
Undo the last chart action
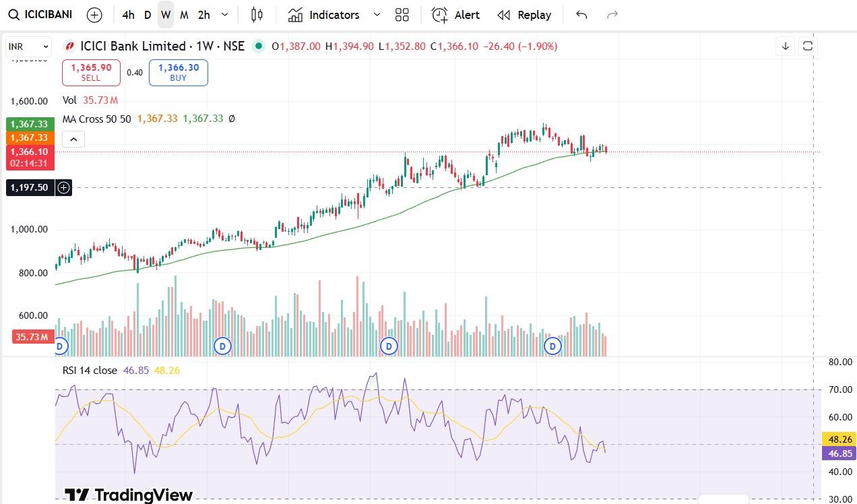pos(581,15)
